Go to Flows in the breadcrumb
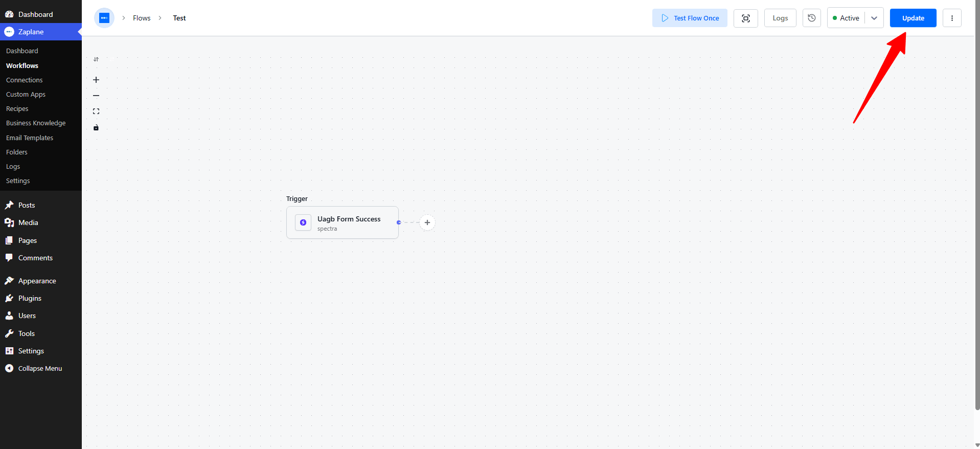Screen dimensions: 980x449 coord(142,18)
